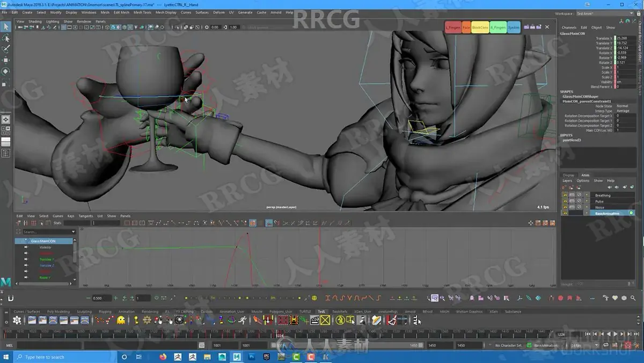Image resolution: width=644 pixels, height=363 pixels.
Task: Open Epic Games launcher from taskbar
Action: pyautogui.click(x=266, y=357)
